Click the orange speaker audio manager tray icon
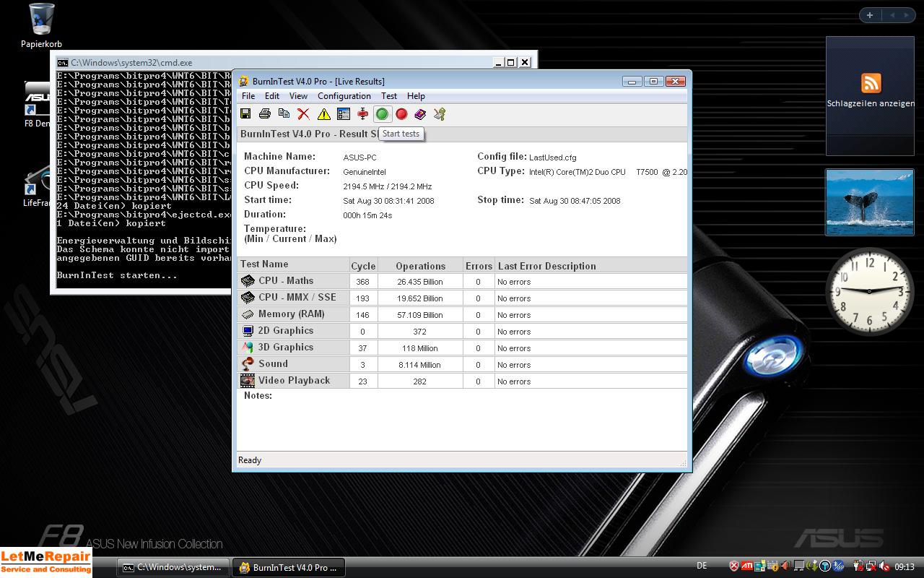The width and height of the screenshot is (924, 578). [786, 566]
